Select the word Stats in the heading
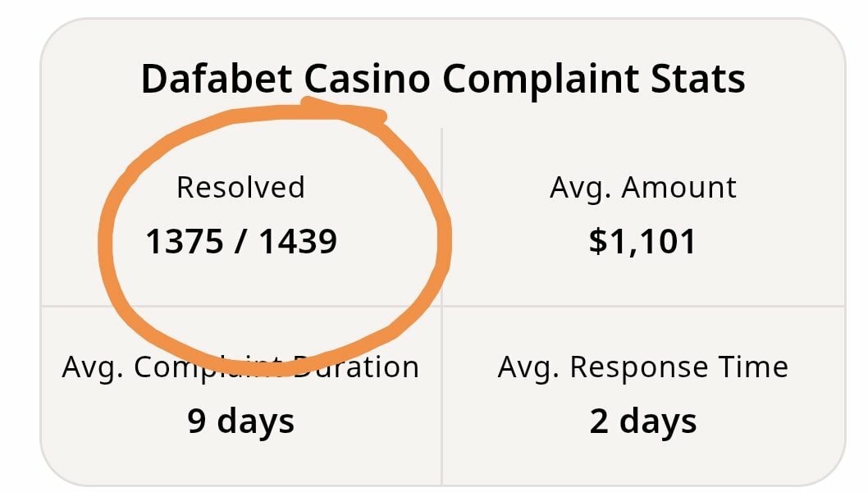The image size is (868, 492). click(697, 79)
